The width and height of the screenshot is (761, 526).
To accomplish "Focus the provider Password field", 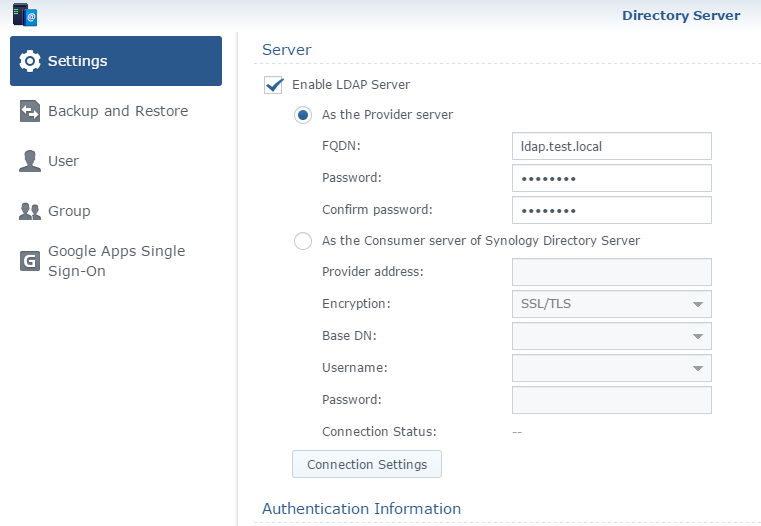I will coord(611,178).
